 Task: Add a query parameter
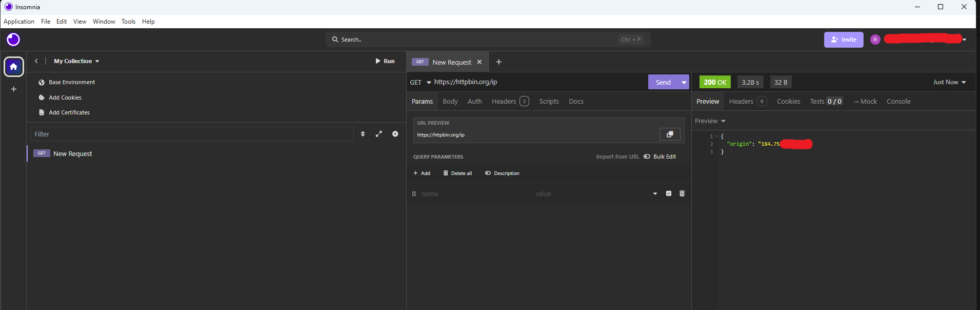point(422,173)
